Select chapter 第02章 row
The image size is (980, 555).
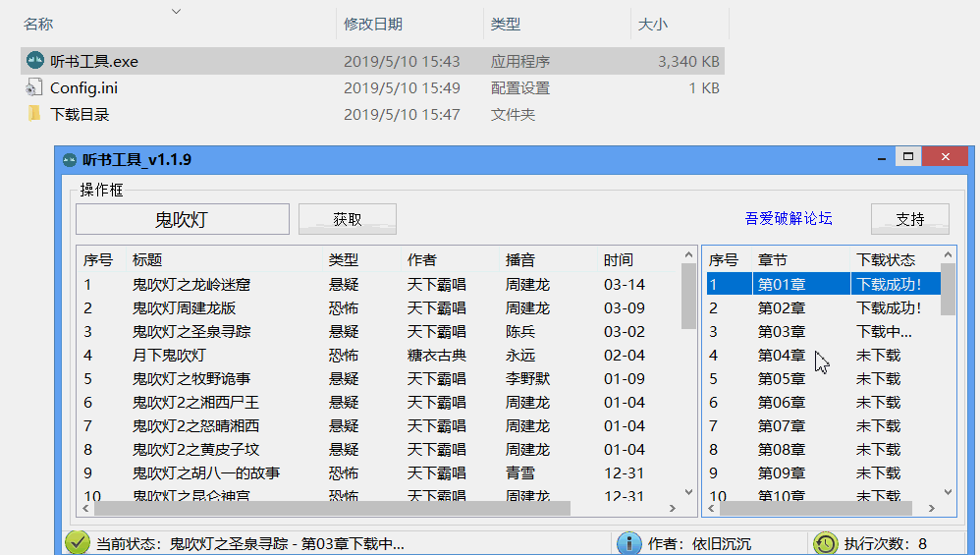pyautogui.click(x=823, y=308)
